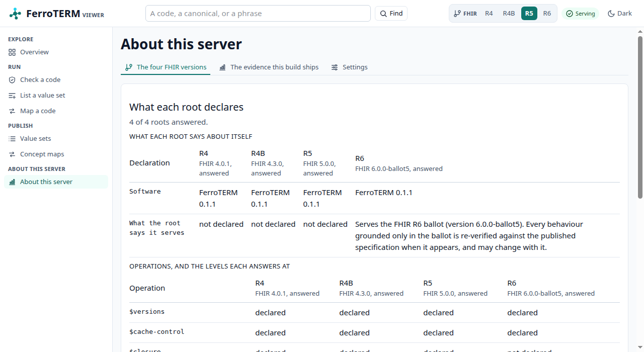644x352 pixels.
Task: Switch to FHIR version R6
Action: [x=547, y=14]
